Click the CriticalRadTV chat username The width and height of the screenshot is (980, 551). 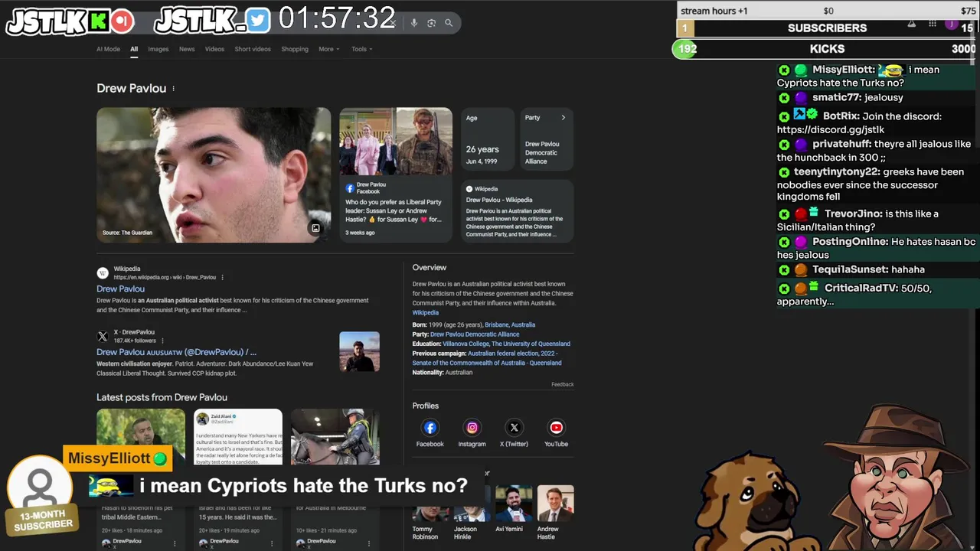861,289
